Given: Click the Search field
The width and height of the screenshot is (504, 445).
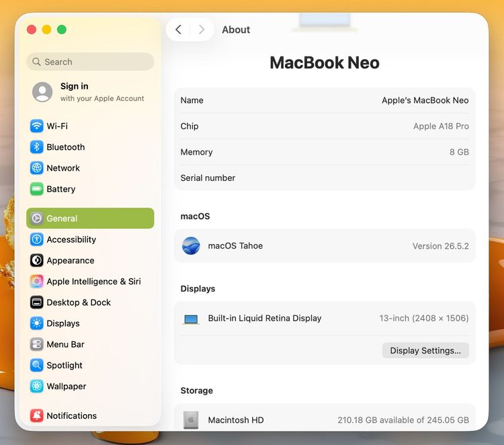Looking at the screenshot, I should pyautogui.click(x=90, y=62).
